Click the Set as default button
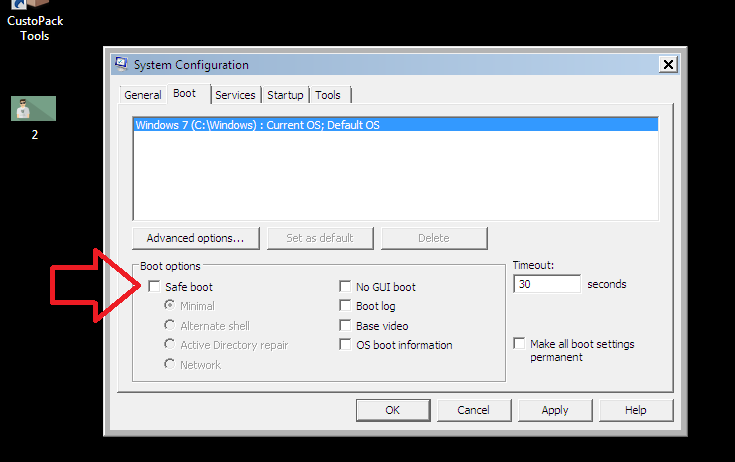 coord(320,238)
